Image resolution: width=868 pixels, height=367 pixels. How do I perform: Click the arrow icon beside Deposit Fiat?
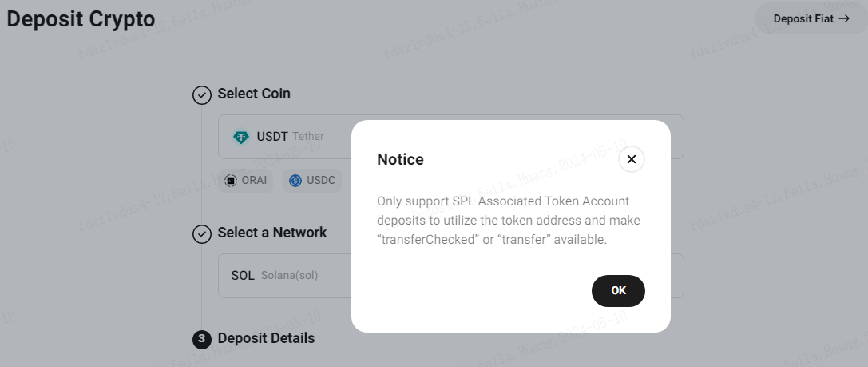coord(844,18)
